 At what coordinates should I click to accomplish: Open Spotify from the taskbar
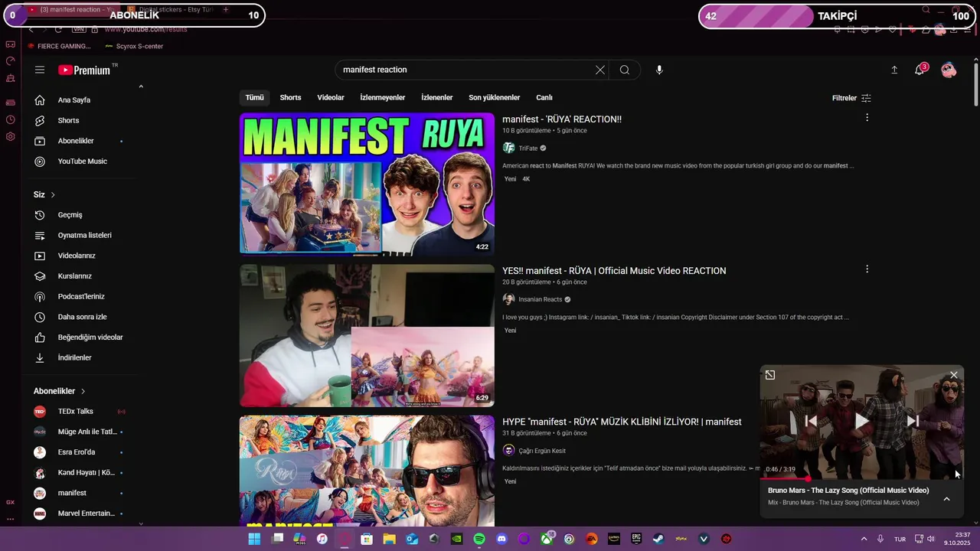click(479, 539)
